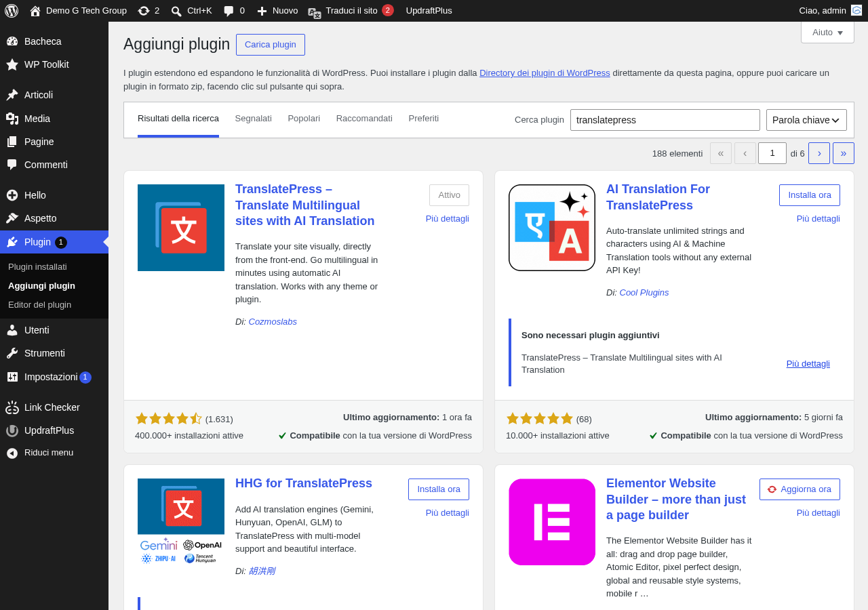Open Aspetto in sidebar
Screen dimensions: 868x610
[x=54, y=218]
